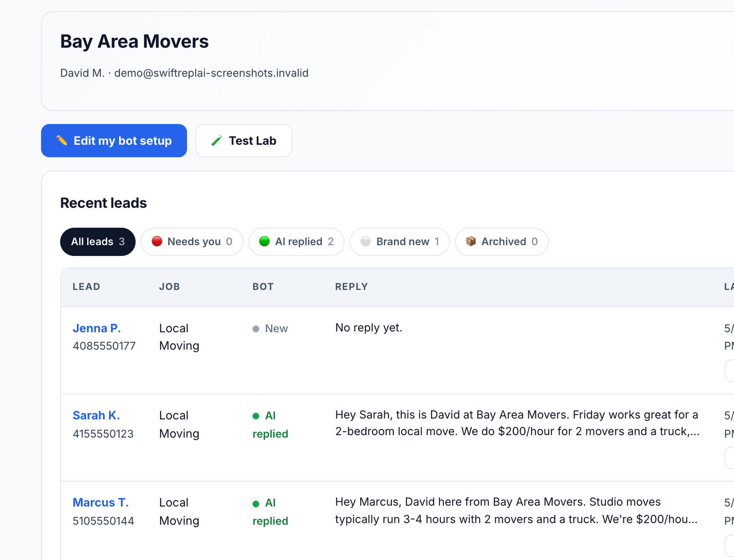Click the pencil icon on Edit my bot setup
The width and height of the screenshot is (734, 560).
[62, 140]
